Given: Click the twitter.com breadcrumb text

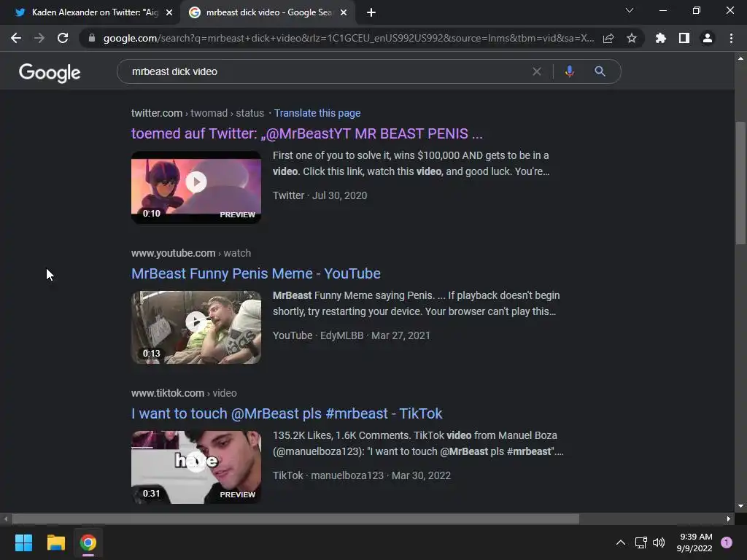Looking at the screenshot, I should click(157, 113).
